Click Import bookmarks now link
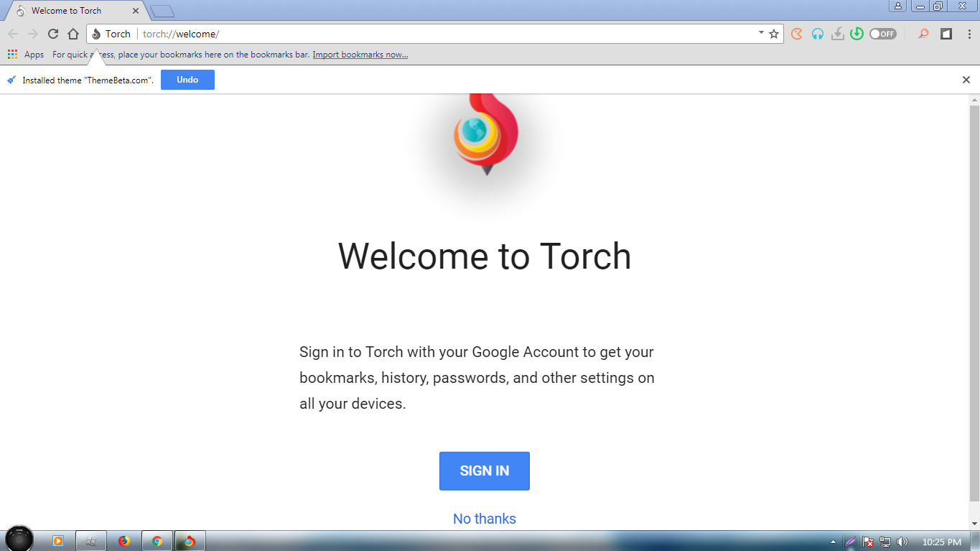980x551 pixels. (360, 55)
